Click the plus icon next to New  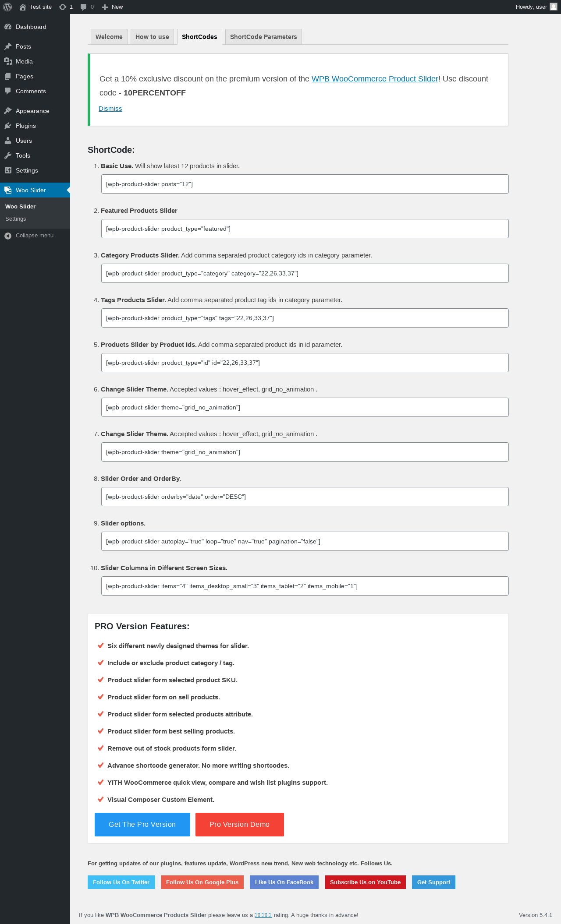click(105, 7)
